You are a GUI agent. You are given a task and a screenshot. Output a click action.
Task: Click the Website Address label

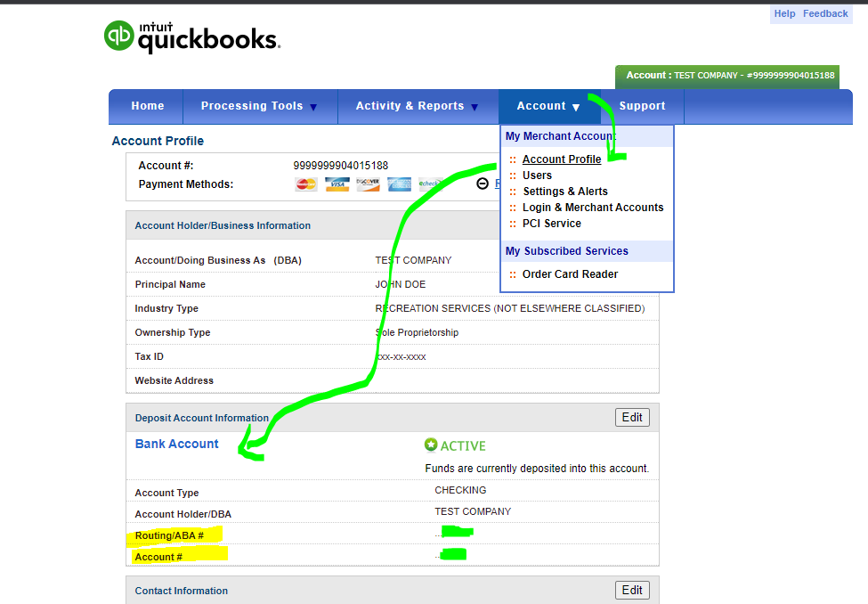tap(174, 380)
